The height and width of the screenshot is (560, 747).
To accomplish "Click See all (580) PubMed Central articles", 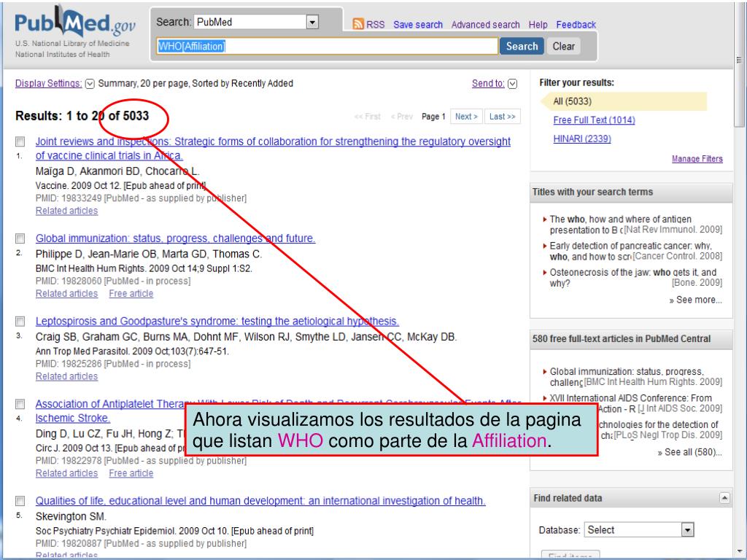I will 690,452.
